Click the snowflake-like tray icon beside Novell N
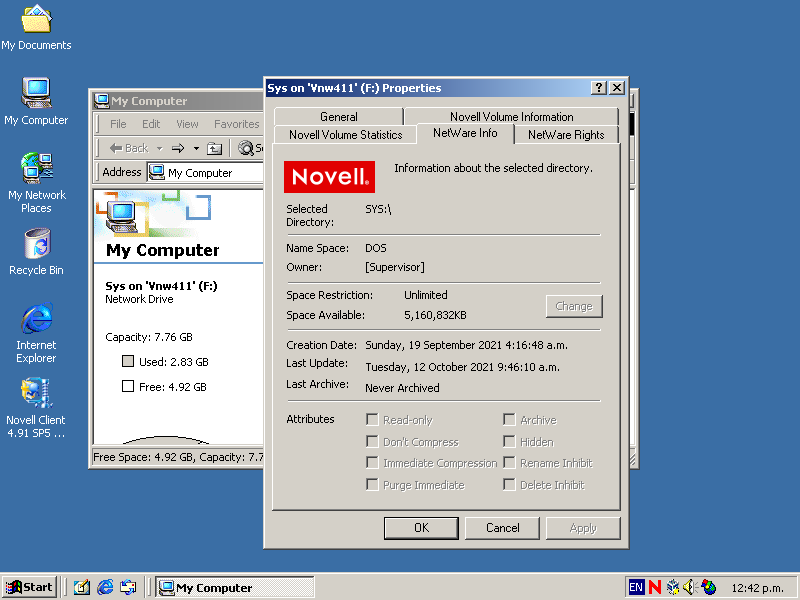 coord(672,587)
